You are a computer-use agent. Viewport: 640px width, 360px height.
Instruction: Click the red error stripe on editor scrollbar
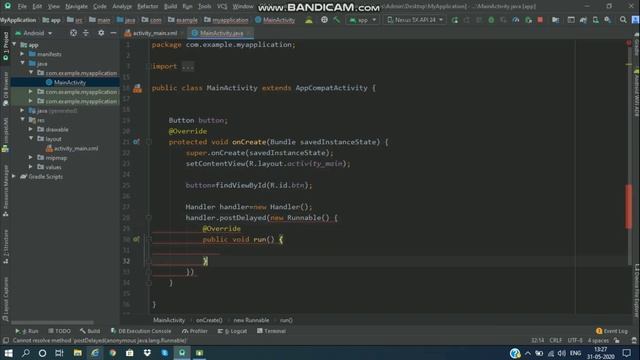629,207
